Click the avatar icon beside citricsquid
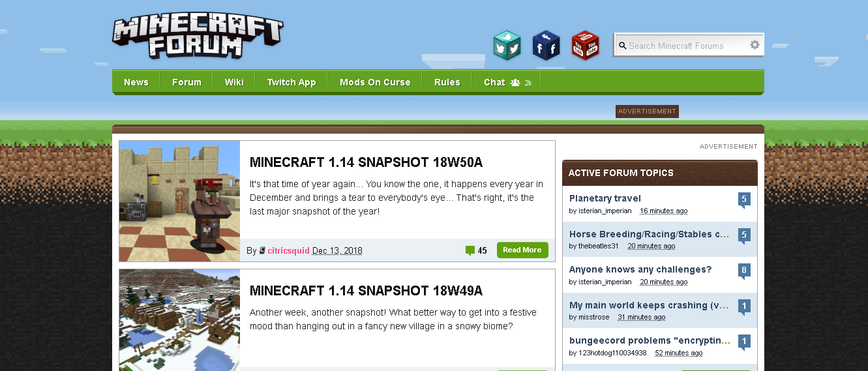 tap(262, 250)
